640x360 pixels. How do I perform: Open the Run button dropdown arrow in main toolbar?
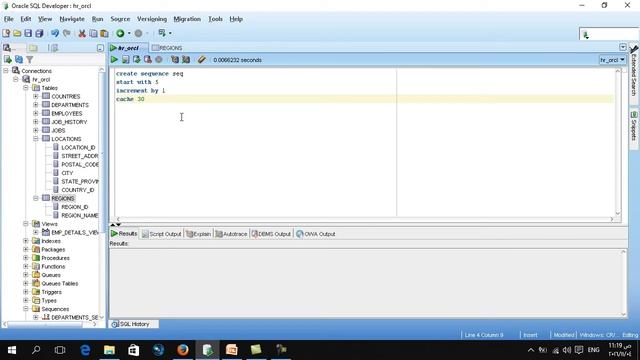pos(129,33)
